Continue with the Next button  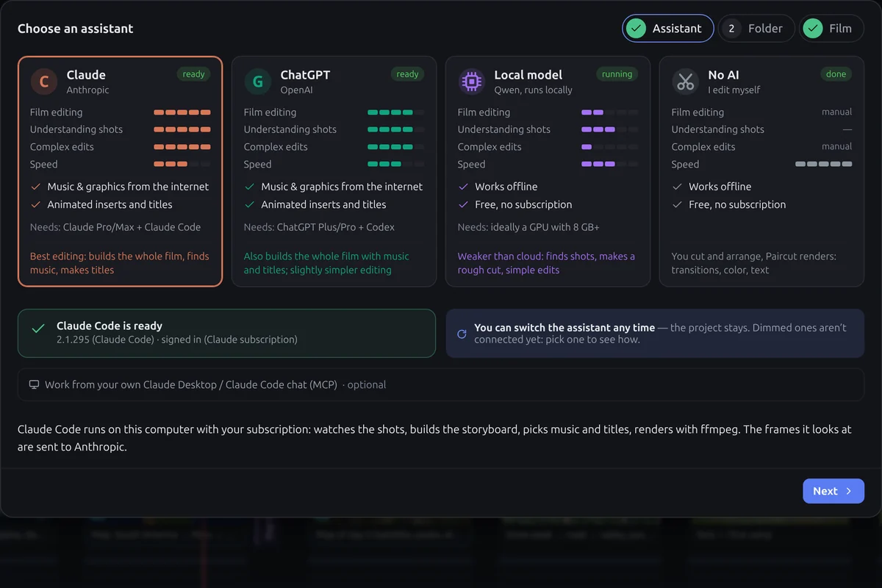pos(833,491)
